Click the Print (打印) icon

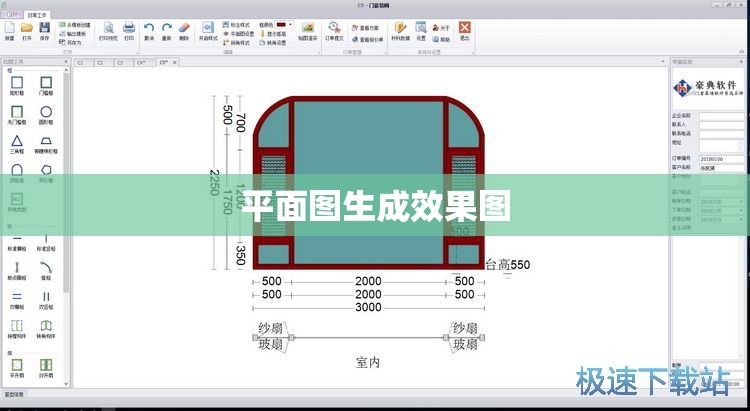click(129, 31)
